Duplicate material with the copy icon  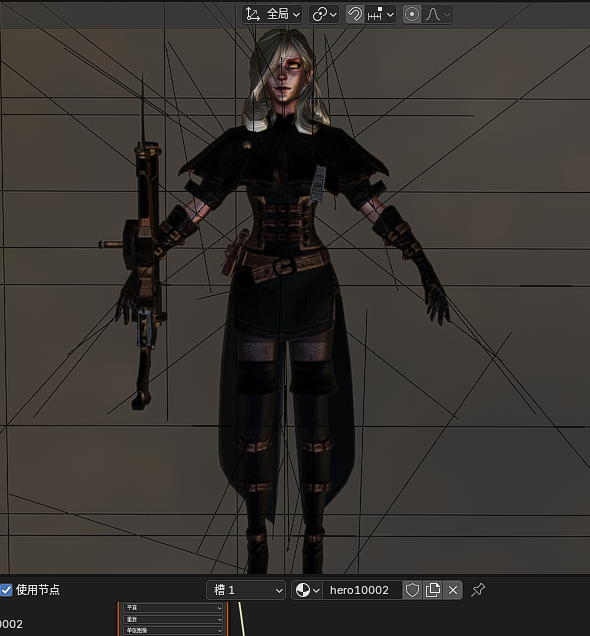pos(433,590)
